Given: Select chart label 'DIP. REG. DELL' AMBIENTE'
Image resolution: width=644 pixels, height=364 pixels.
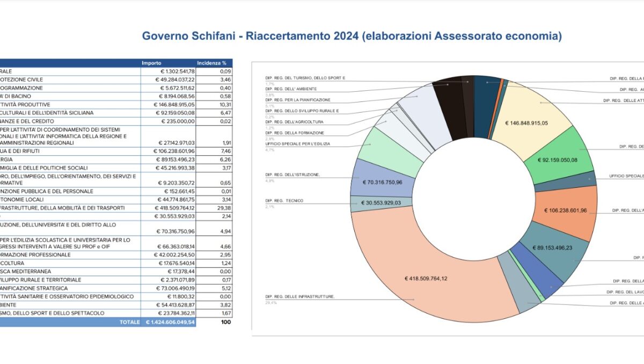Looking at the screenshot, I should pos(291,89).
